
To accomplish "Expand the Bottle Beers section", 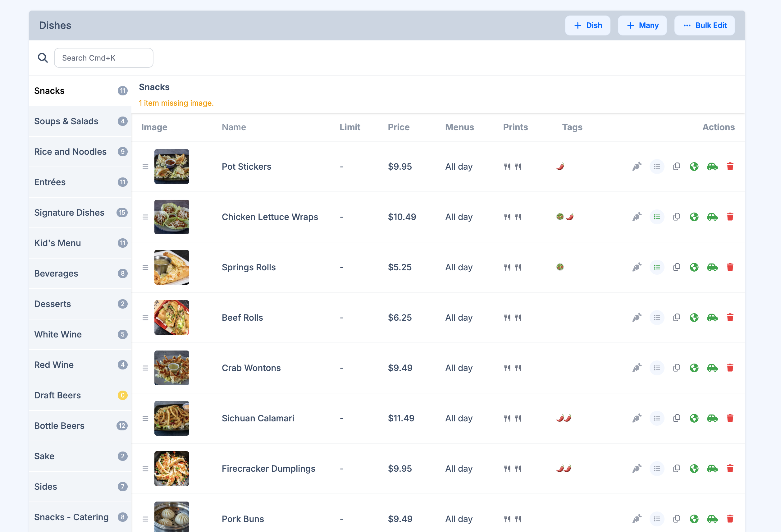I will click(59, 425).
